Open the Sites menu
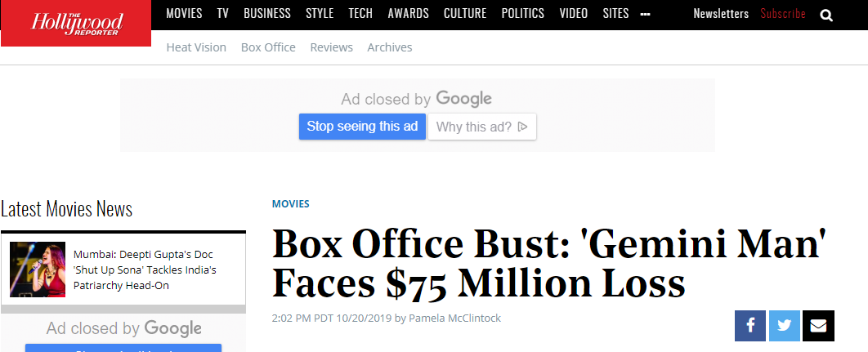This screenshot has width=868, height=352. coord(615,13)
